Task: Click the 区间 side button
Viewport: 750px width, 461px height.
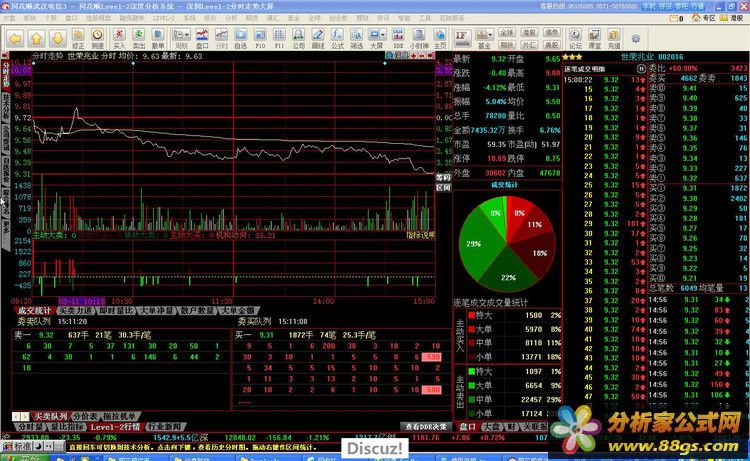Action: [443, 188]
